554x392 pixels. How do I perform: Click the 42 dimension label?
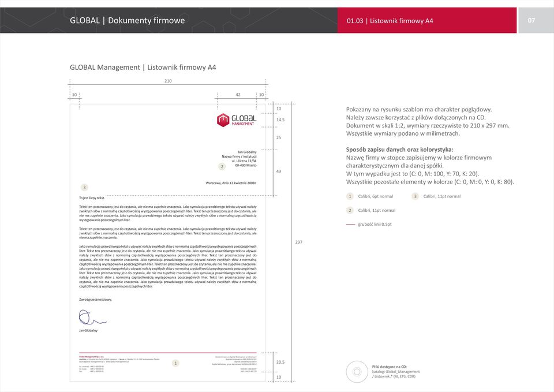click(238, 95)
